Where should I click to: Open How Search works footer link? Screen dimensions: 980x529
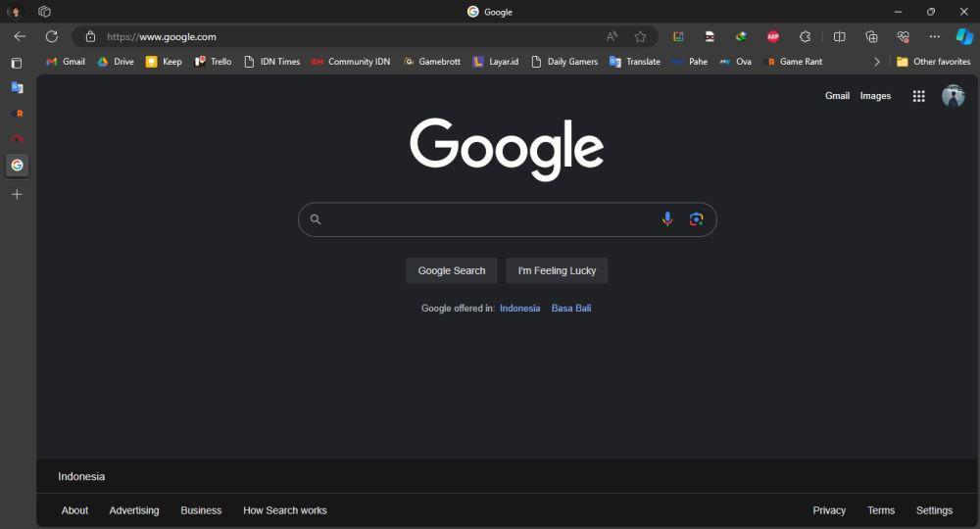[x=285, y=510]
